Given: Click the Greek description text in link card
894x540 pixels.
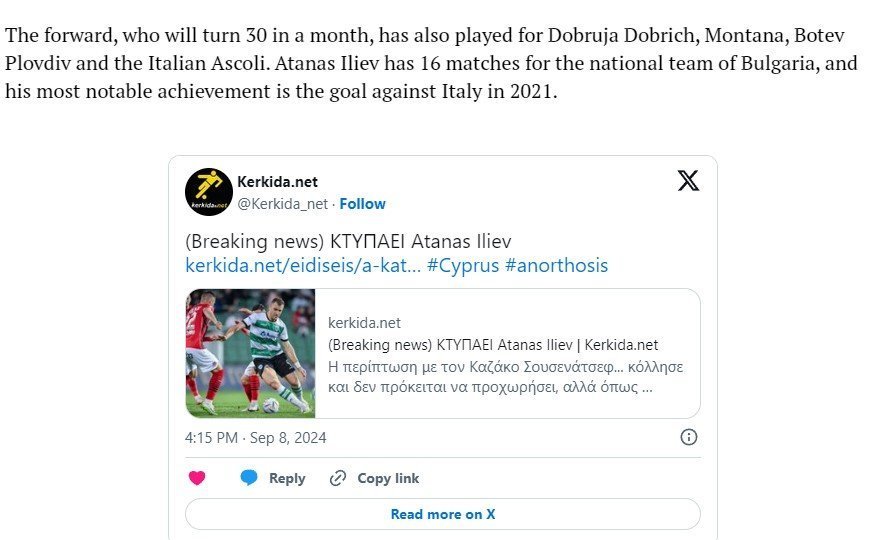Looking at the screenshot, I should click(505, 377).
